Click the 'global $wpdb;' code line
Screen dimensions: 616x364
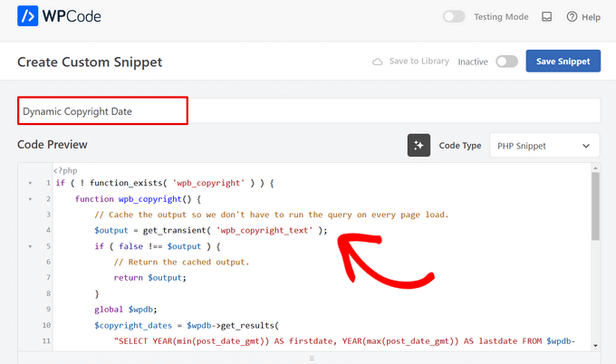[x=126, y=310]
